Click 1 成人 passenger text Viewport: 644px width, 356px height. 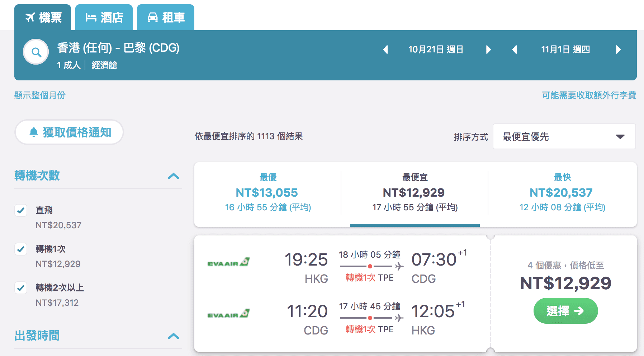(69, 65)
